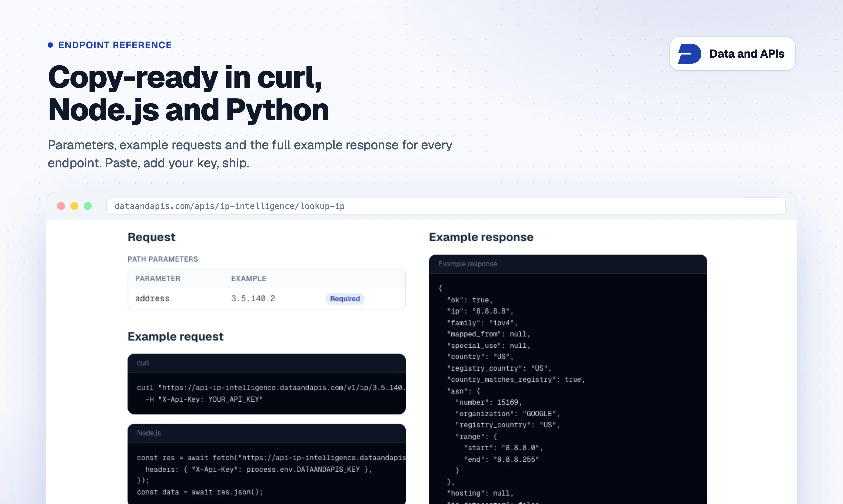This screenshot has width=843, height=504.
Task: Click the "const res = await fetch" line
Action: point(271,458)
